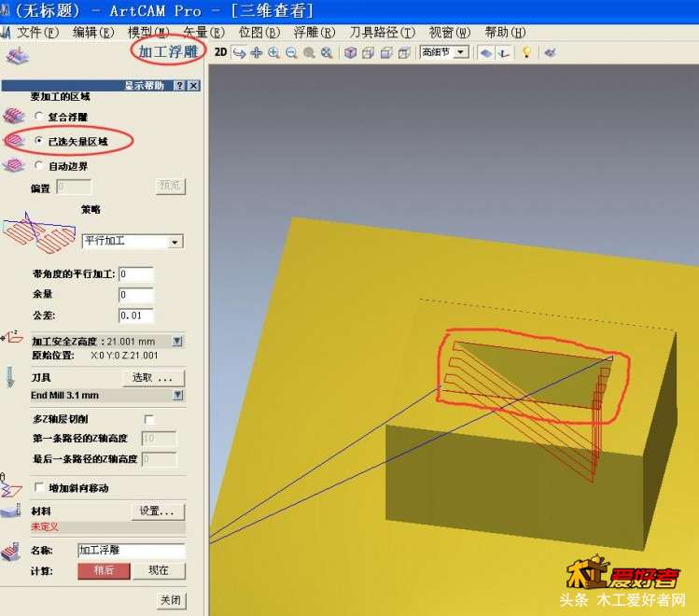
Task: Click the 选取... tool select button
Action: point(152,378)
